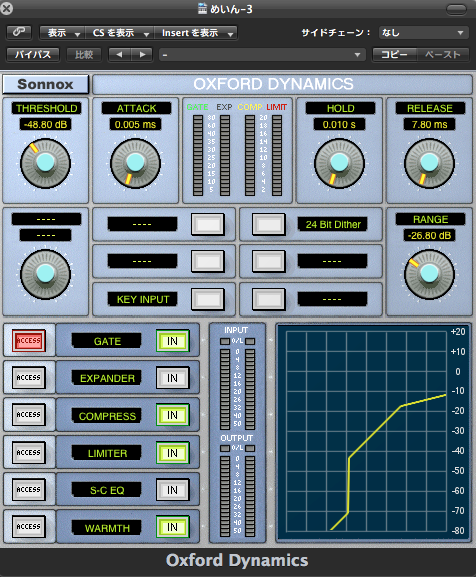
Task: Close the plugin window
Action: coord(7,8)
